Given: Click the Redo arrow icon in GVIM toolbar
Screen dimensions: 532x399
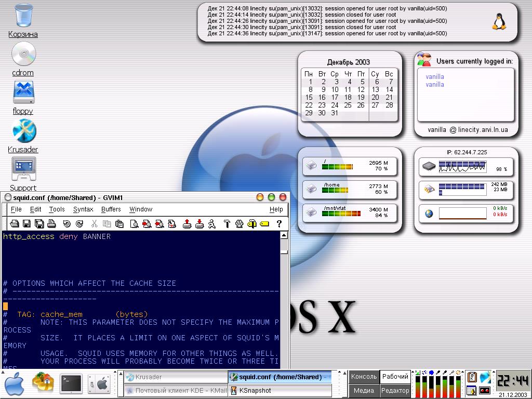Looking at the screenshot, I should pos(79,224).
